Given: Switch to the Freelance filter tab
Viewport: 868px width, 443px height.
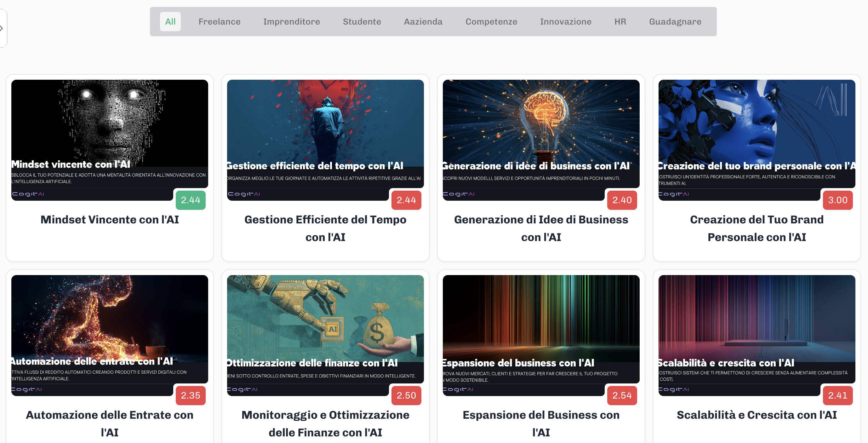Looking at the screenshot, I should [219, 21].
